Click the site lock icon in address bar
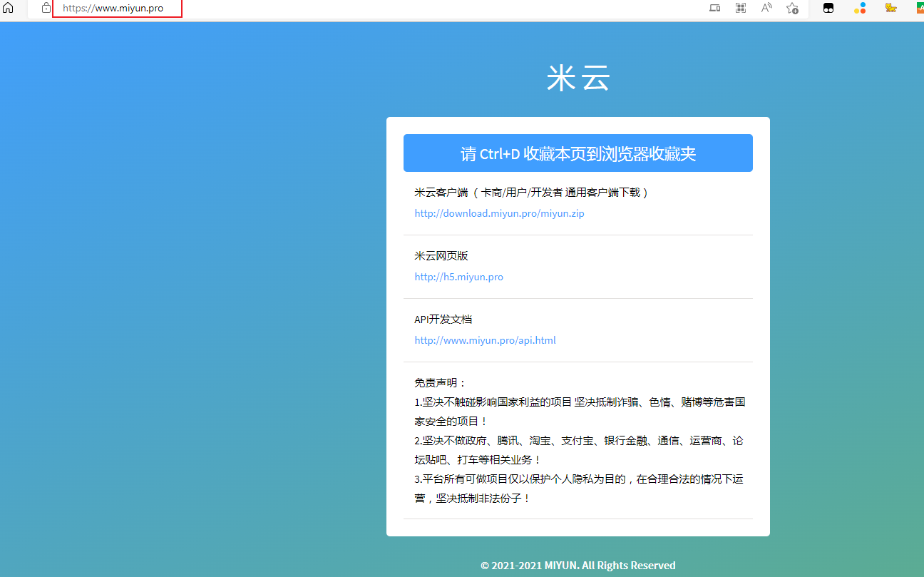The height and width of the screenshot is (577, 924). 46,8
